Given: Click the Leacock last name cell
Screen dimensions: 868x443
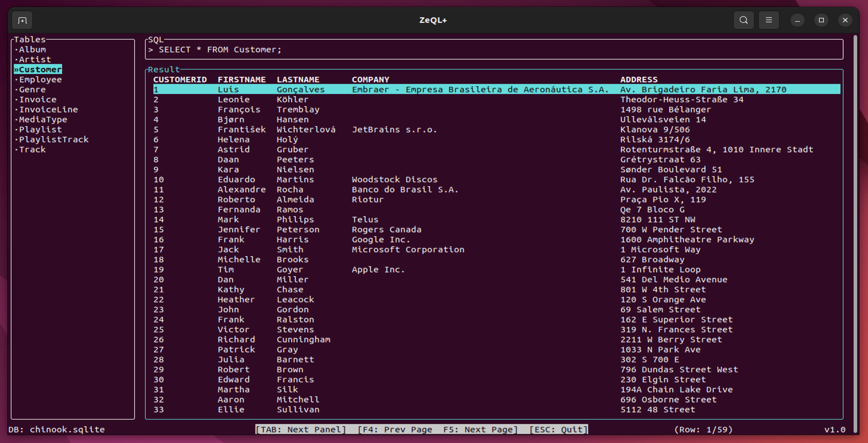Looking at the screenshot, I should pos(295,300).
